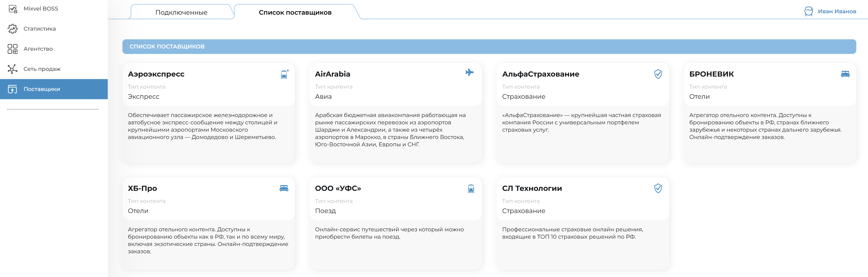Screen dimensions: 868x277
Task: Click the Статистика gear-chart icon
Action: pos(13,29)
